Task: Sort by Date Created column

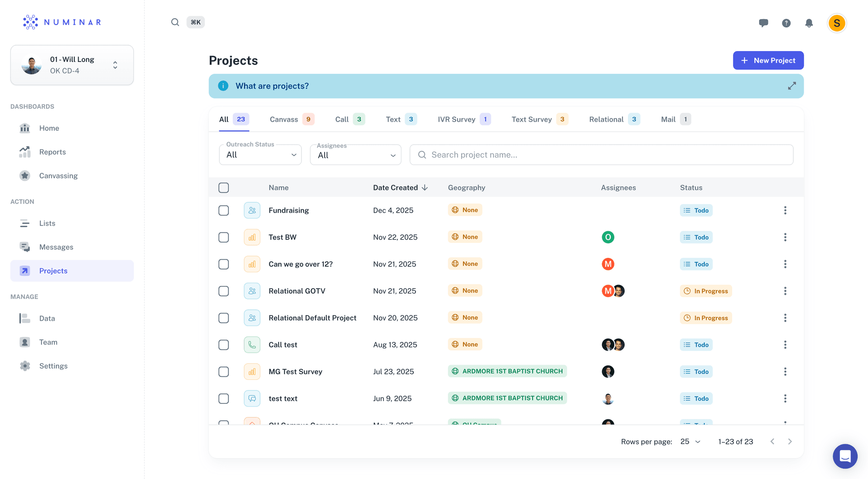Action: (400, 188)
